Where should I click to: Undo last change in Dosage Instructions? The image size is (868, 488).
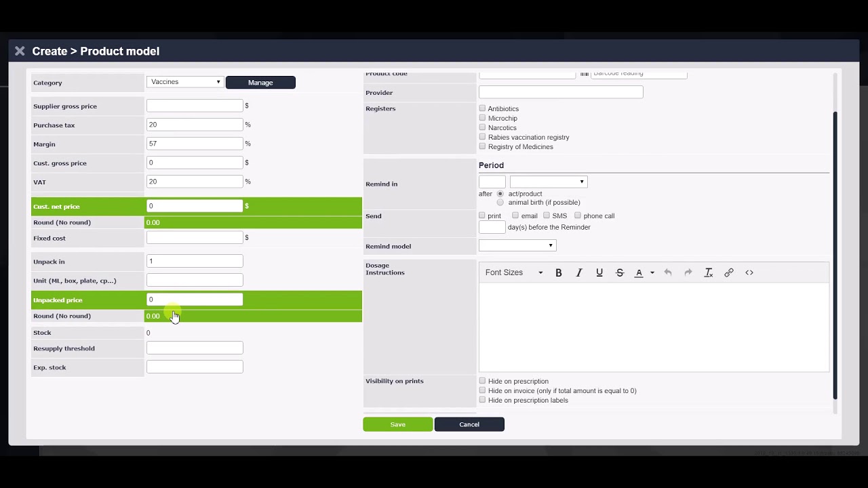[x=667, y=272]
